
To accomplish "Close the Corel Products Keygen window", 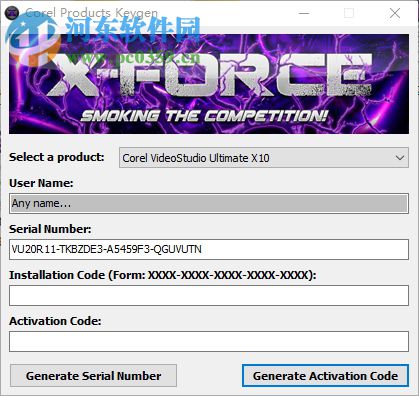I will coord(395,13).
